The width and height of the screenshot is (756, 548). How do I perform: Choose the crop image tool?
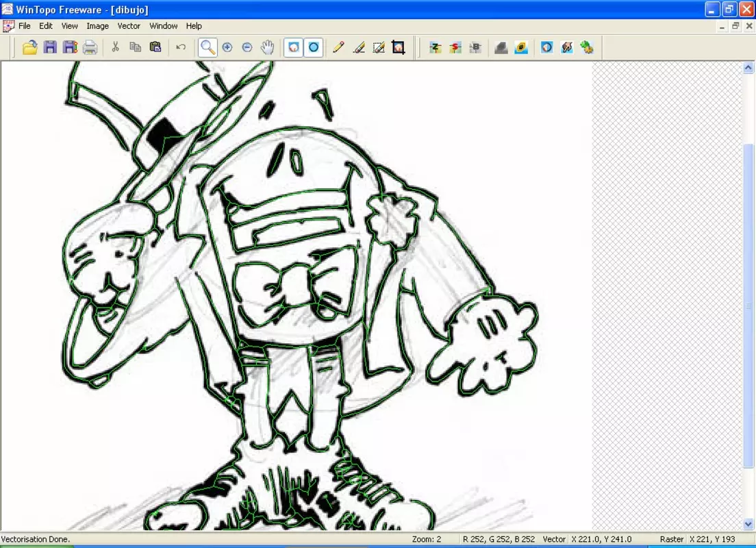[x=399, y=47]
